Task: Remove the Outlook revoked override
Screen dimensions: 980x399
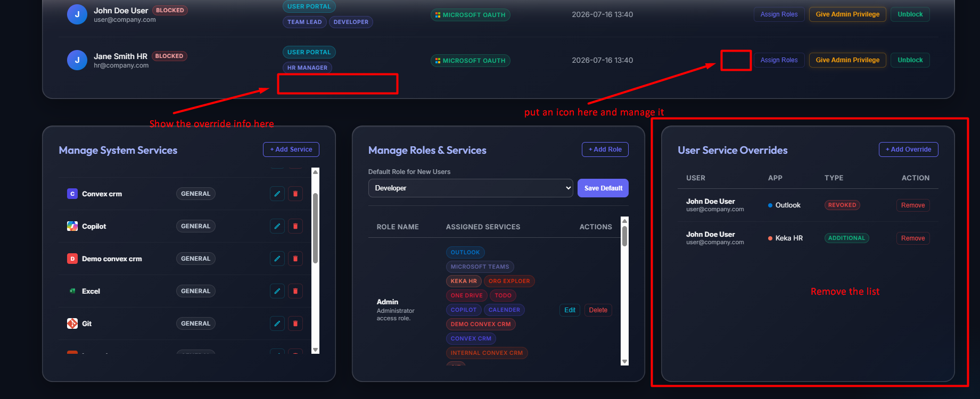Action: click(x=913, y=205)
